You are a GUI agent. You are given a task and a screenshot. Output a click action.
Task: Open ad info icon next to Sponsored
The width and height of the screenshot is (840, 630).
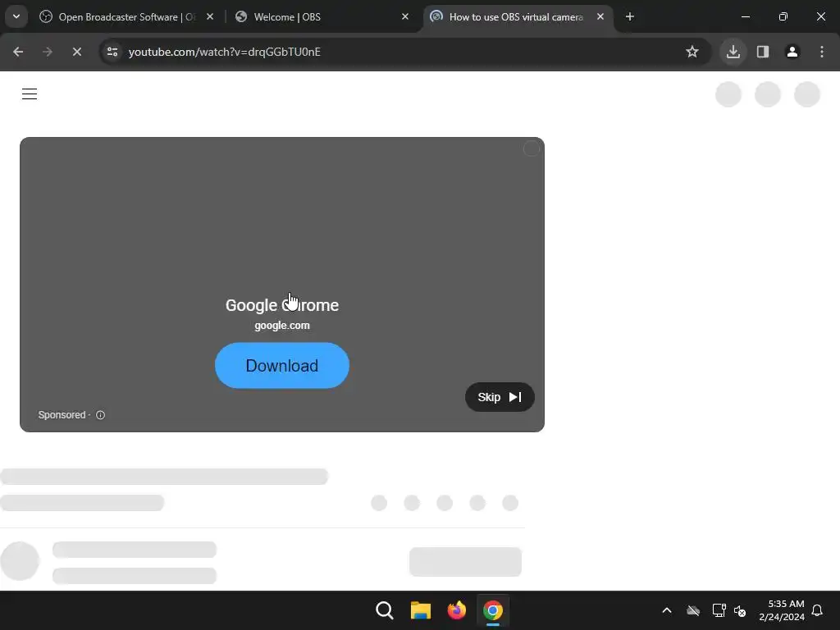tap(100, 415)
